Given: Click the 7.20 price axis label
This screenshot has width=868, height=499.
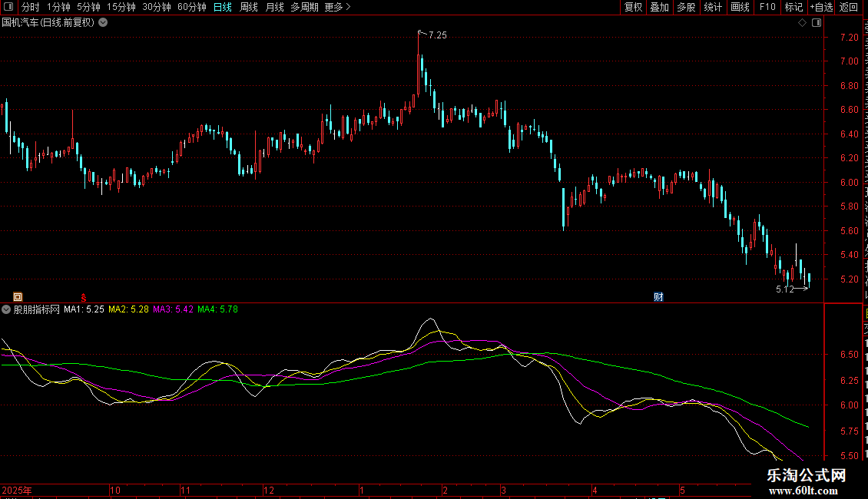Looking at the screenshot, I should [849, 38].
